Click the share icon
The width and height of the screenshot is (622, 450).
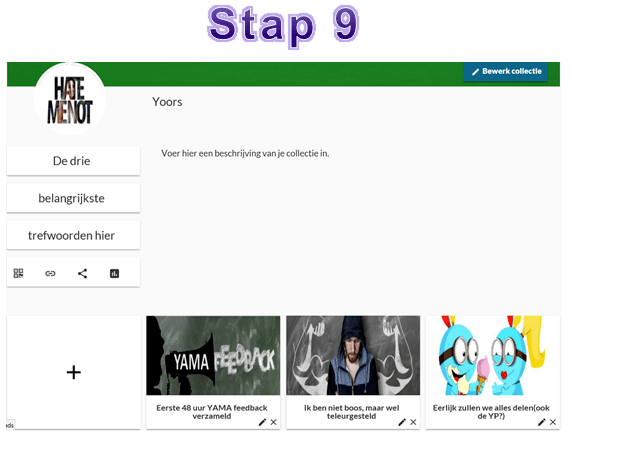click(82, 273)
